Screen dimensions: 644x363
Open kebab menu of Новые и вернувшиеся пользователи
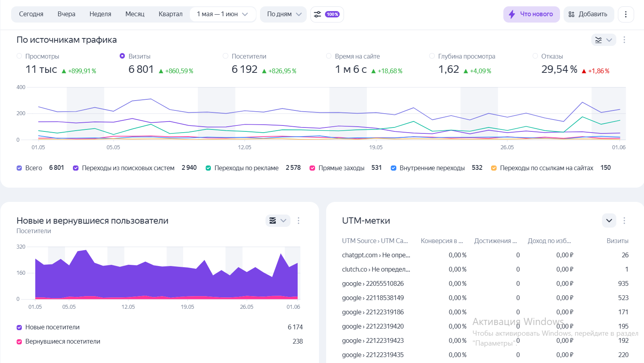(x=298, y=220)
